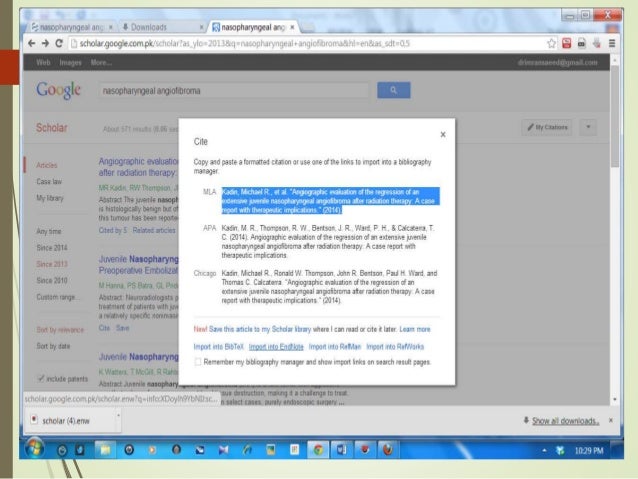Open the Windows Start menu

[35, 448]
